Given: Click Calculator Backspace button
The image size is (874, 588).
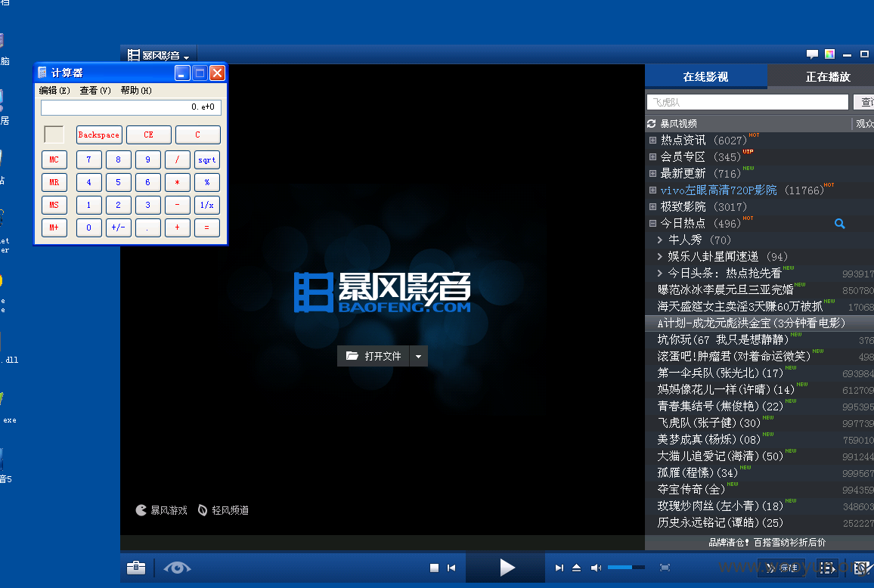Looking at the screenshot, I should coord(98,135).
